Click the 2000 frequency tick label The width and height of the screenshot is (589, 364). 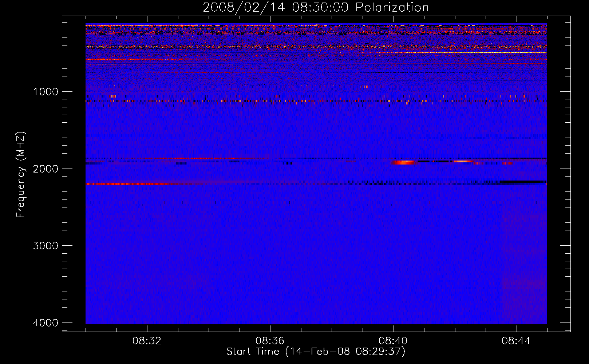[46, 169]
